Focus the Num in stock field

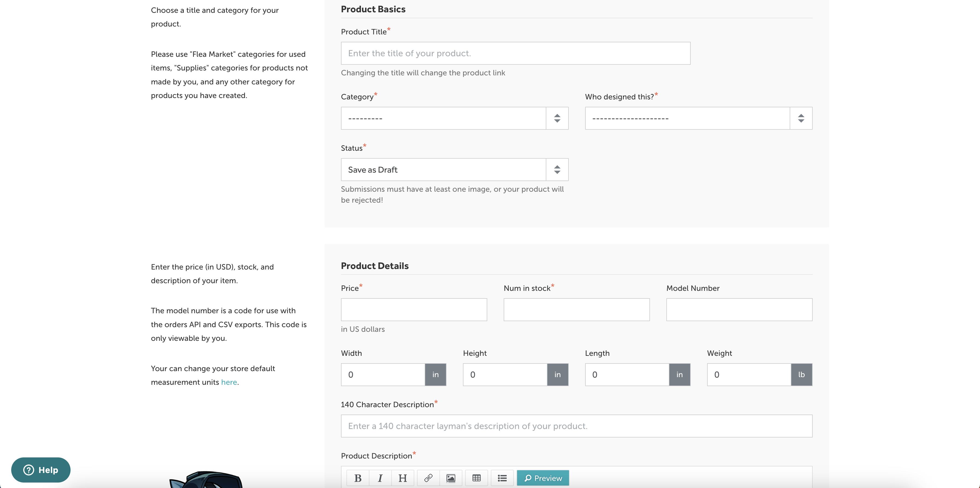576,309
